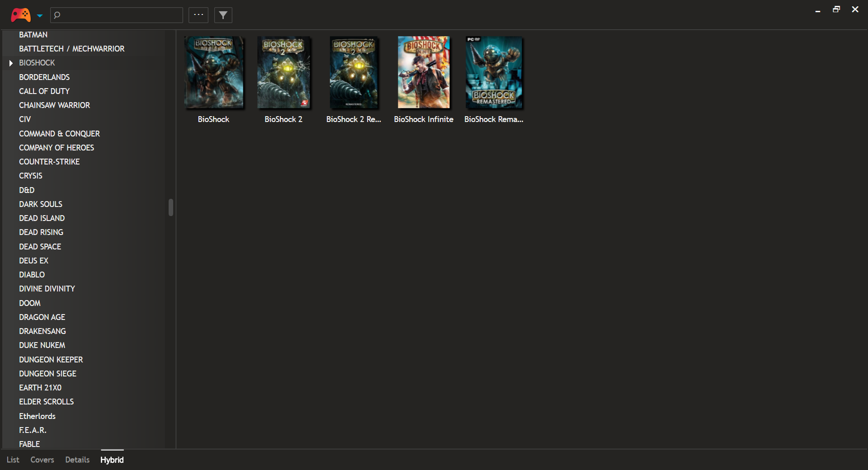The image size is (868, 470).
Task: Select EARTH 21X0 entry
Action: pos(40,388)
